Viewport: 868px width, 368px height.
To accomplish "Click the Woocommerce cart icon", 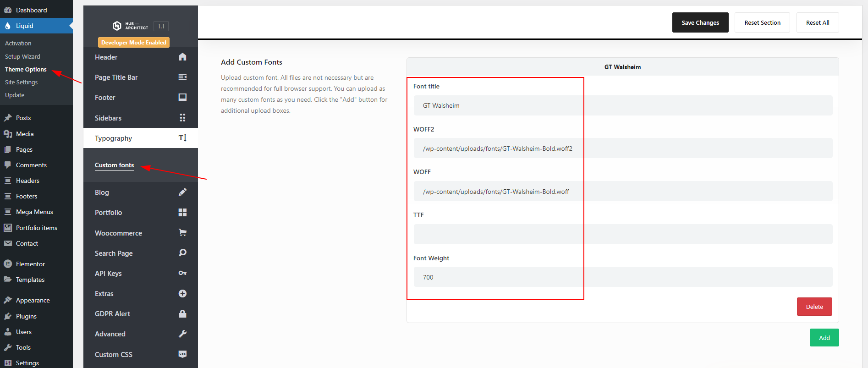I will [182, 233].
